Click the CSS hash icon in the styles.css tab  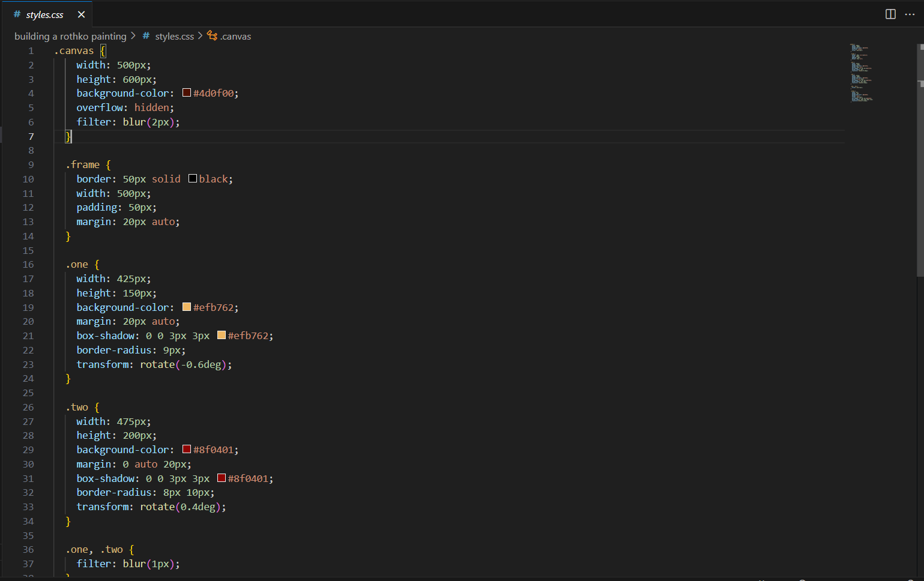17,14
